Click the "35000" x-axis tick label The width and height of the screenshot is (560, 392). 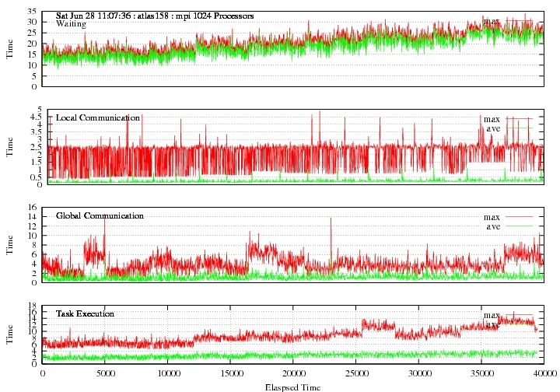click(481, 374)
